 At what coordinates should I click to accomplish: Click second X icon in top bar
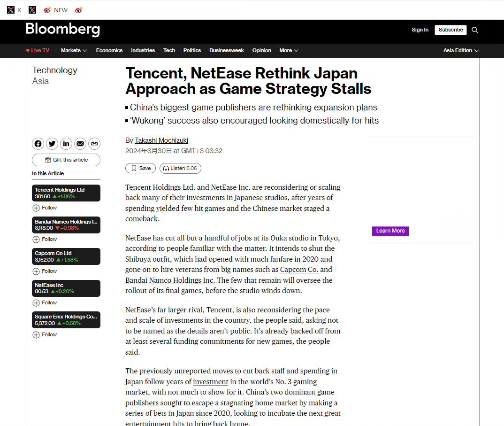click(x=32, y=10)
